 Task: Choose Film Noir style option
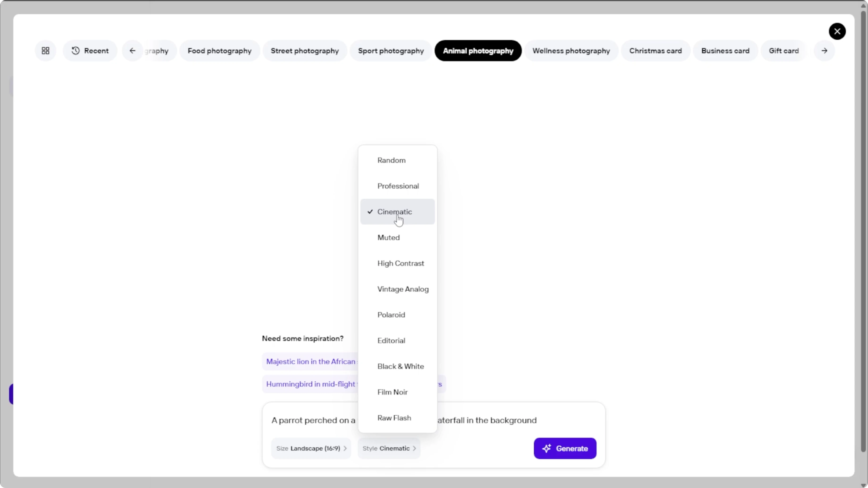(x=397, y=392)
